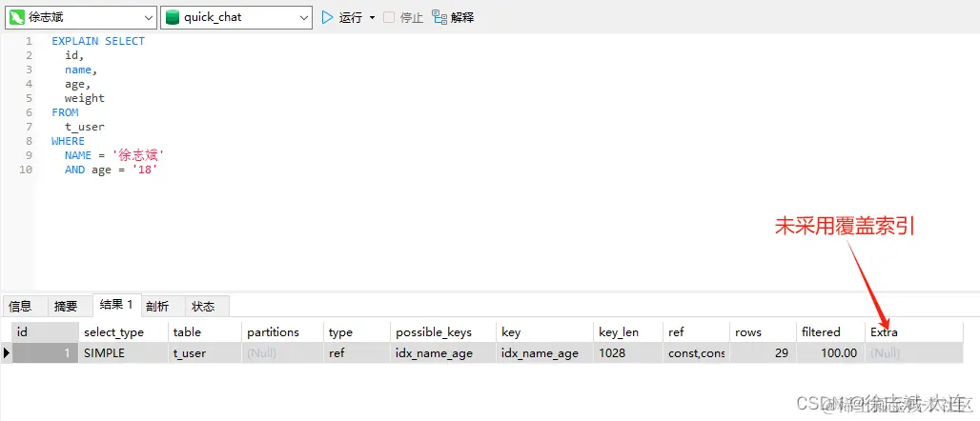The height and width of the screenshot is (421, 980).
Task: Click t_user on line 7 of the editor
Action: (85, 127)
